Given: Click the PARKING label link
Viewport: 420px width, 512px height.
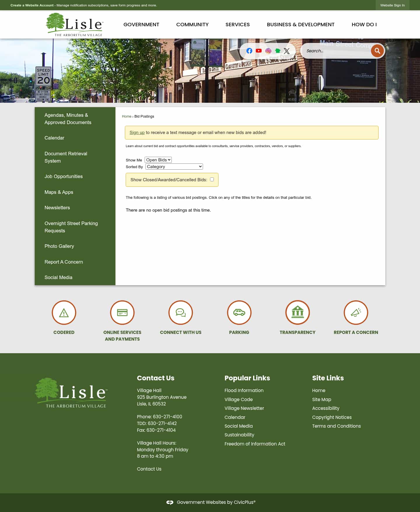Looking at the screenshot, I should [239, 332].
